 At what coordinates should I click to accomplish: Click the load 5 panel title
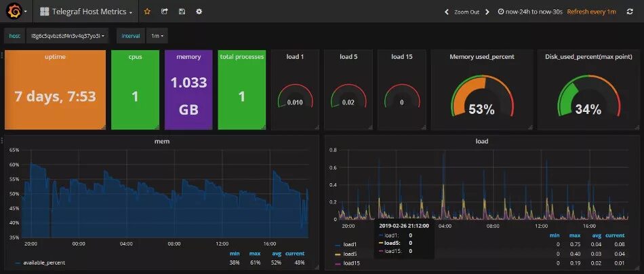pyautogui.click(x=348, y=57)
